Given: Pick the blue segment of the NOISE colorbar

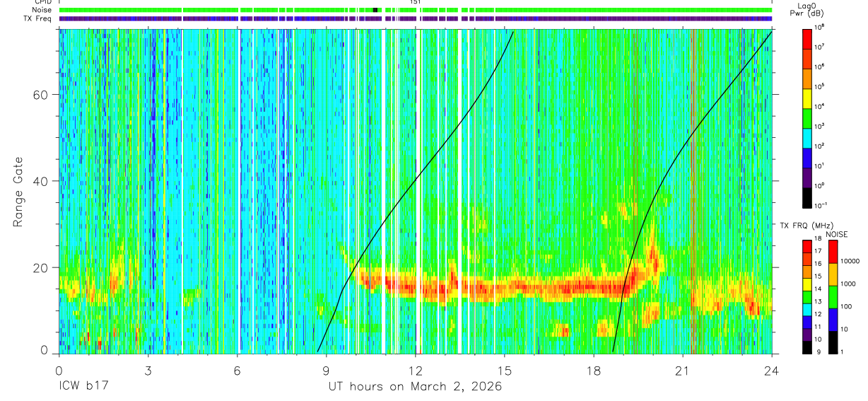Looking at the screenshot, I should pyautogui.click(x=832, y=318).
